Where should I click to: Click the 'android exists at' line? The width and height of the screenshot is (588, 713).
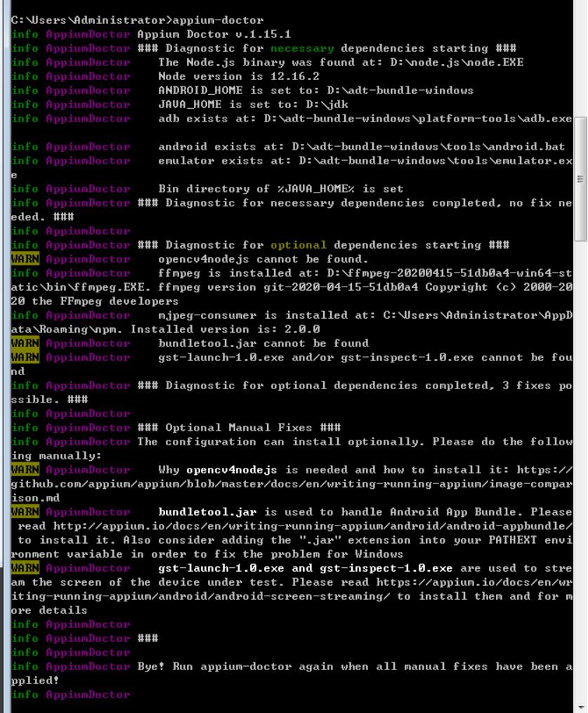[x=362, y=146]
